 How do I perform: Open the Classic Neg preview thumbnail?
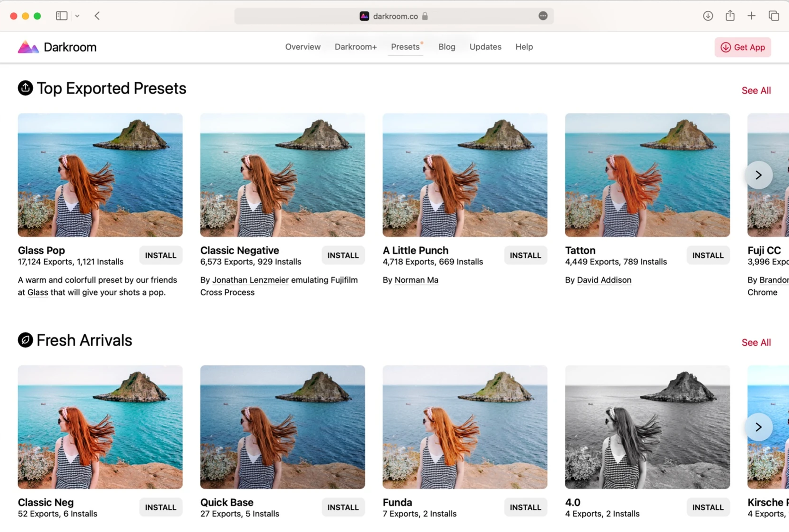pyautogui.click(x=100, y=427)
